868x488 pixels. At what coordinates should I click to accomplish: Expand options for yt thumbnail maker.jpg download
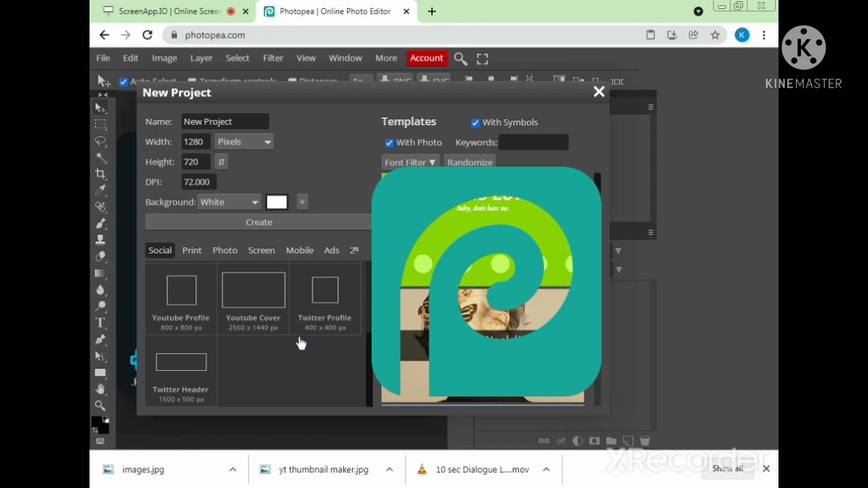pyautogui.click(x=389, y=469)
